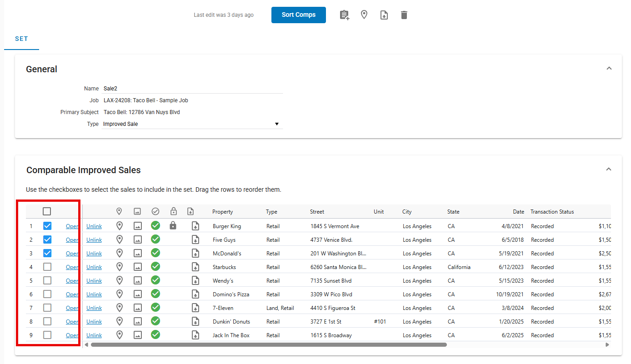Click the Sort Comps button
631x364 pixels.
point(299,15)
